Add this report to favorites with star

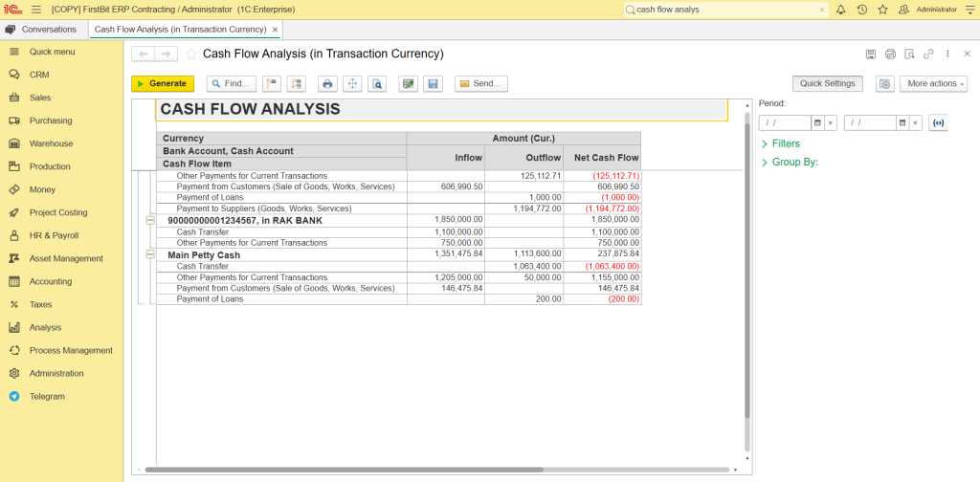click(191, 55)
